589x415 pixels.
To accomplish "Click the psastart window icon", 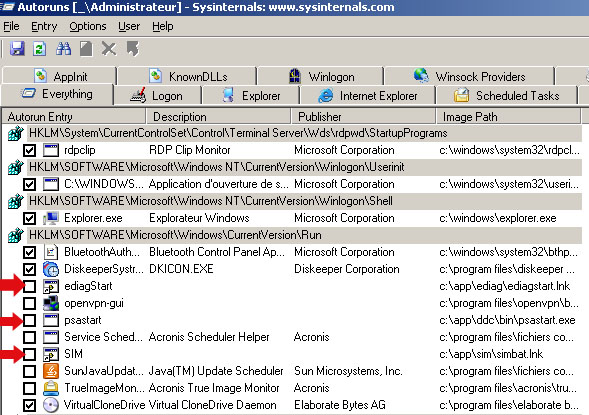I will [x=51, y=320].
